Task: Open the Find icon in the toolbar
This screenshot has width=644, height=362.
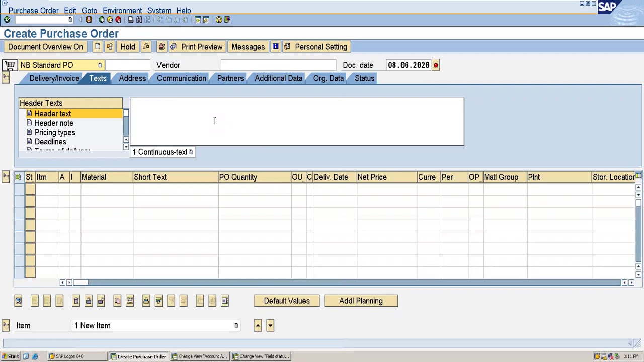Action: pos(139,20)
